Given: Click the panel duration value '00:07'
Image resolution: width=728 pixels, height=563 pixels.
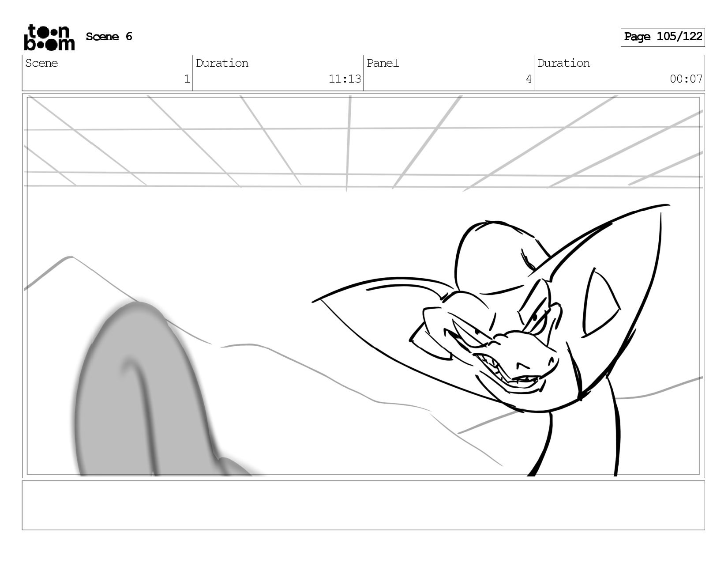Looking at the screenshot, I should point(686,79).
